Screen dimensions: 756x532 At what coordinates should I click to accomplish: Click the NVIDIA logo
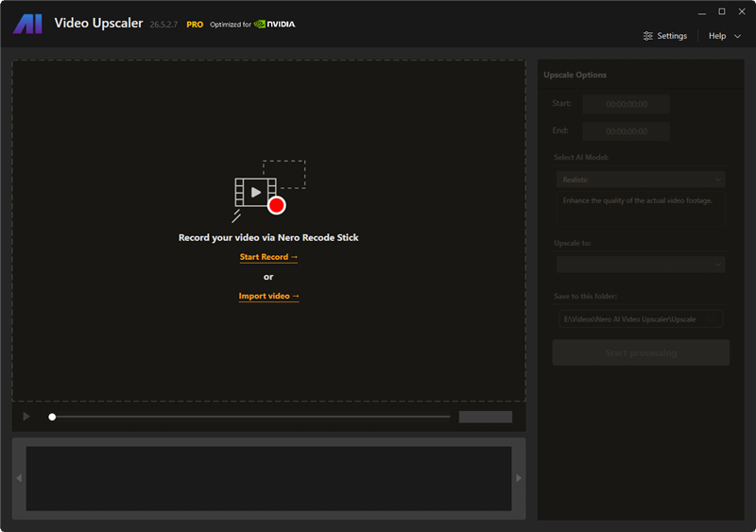tap(275, 25)
